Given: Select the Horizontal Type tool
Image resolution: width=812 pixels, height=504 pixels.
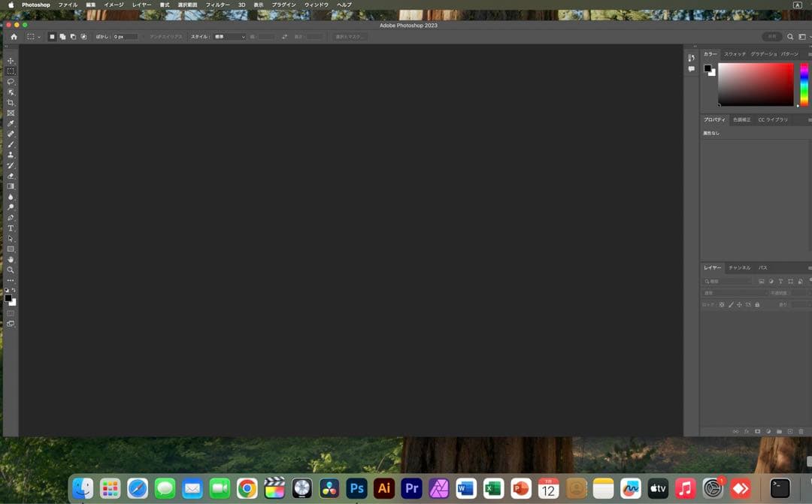Looking at the screenshot, I should click(11, 228).
